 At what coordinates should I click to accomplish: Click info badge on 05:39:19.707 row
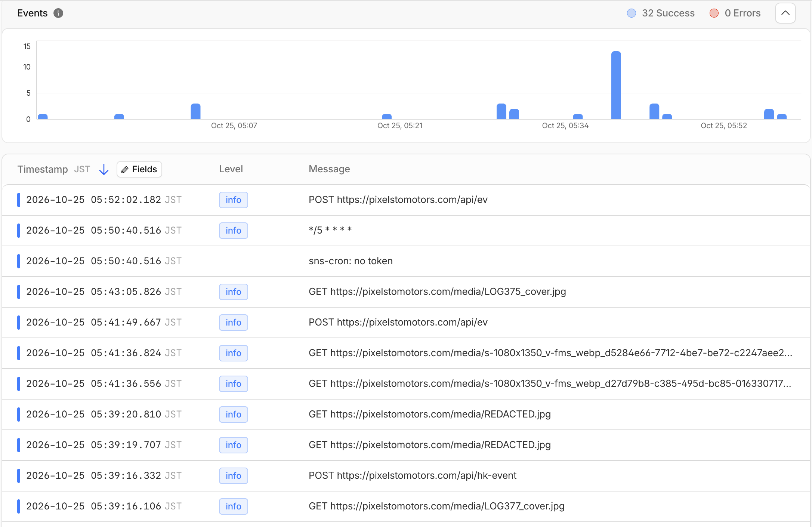234,445
